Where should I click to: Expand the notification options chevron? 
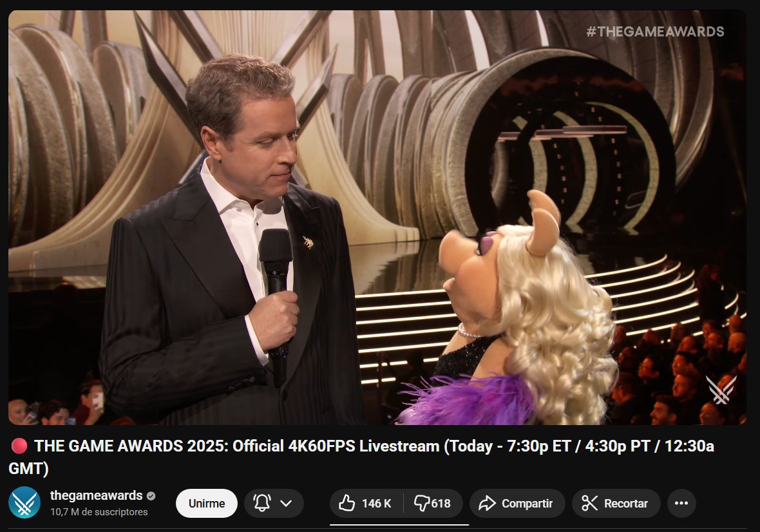(x=286, y=504)
